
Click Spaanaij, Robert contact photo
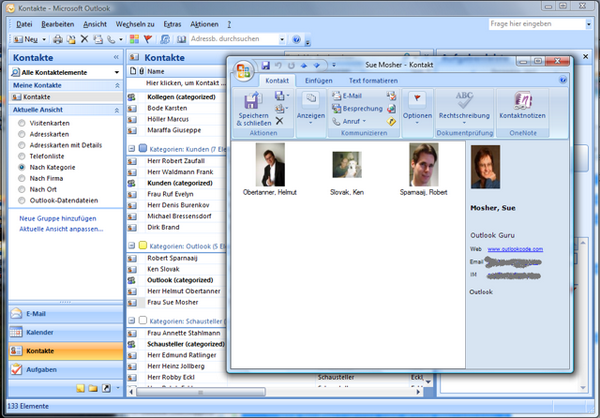pyautogui.click(x=424, y=165)
